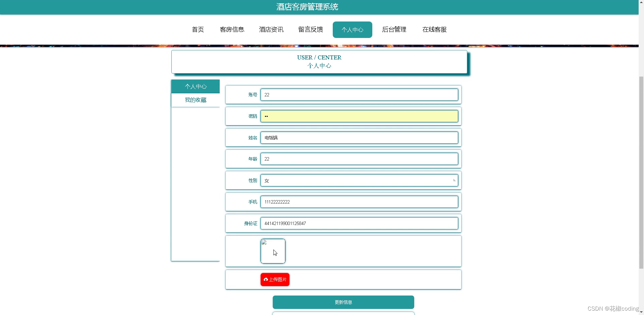Select the 后台管理 menu item
Image resolution: width=644 pixels, height=315 pixels.
[394, 30]
